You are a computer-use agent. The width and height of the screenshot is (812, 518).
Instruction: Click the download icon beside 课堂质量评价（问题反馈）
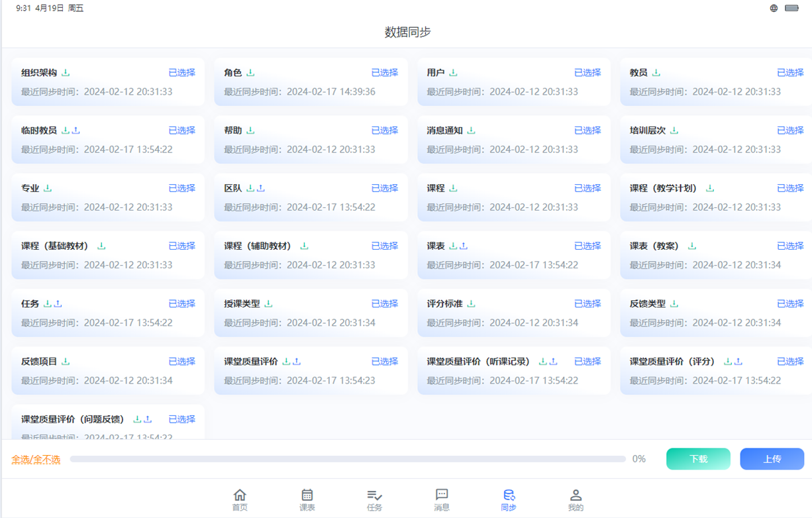pyautogui.click(x=137, y=419)
